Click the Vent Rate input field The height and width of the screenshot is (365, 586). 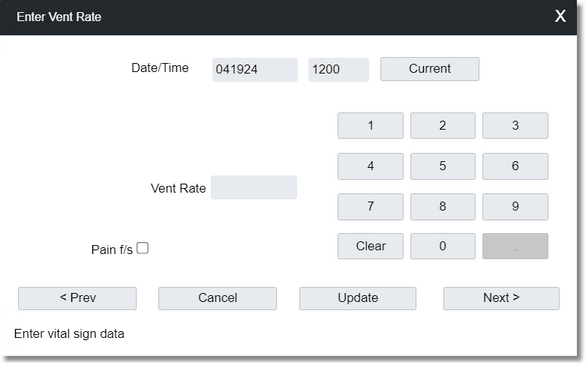pyautogui.click(x=254, y=188)
